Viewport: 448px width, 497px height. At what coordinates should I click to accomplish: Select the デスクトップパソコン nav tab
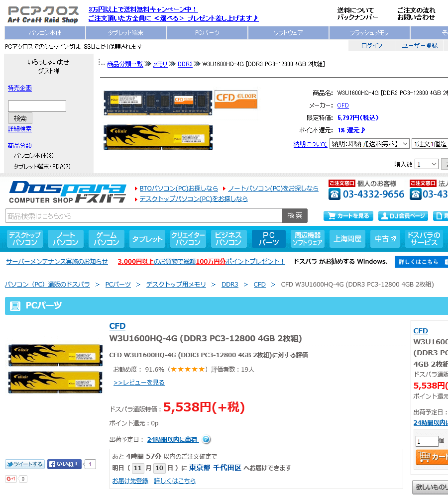[x=25, y=239]
